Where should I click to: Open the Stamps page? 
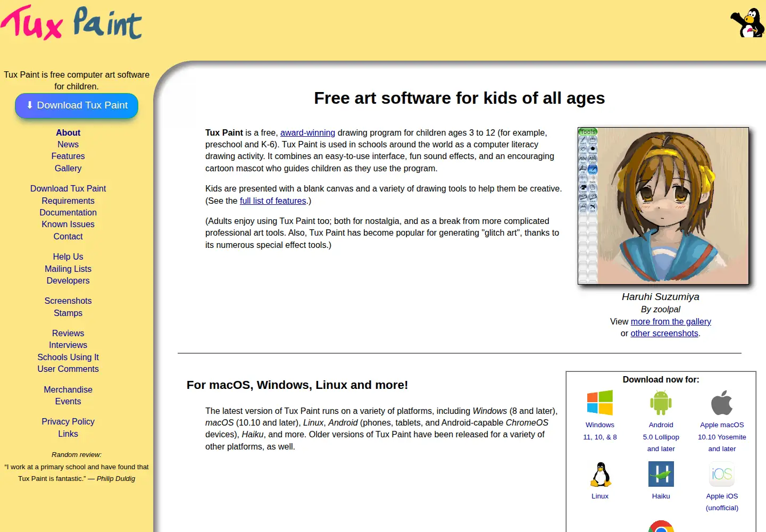pos(68,313)
